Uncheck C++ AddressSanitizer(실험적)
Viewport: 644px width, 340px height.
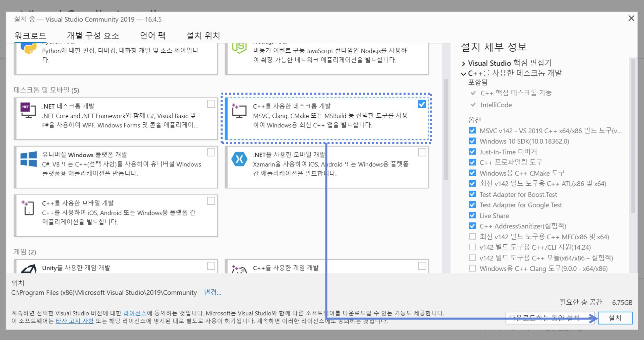472,226
